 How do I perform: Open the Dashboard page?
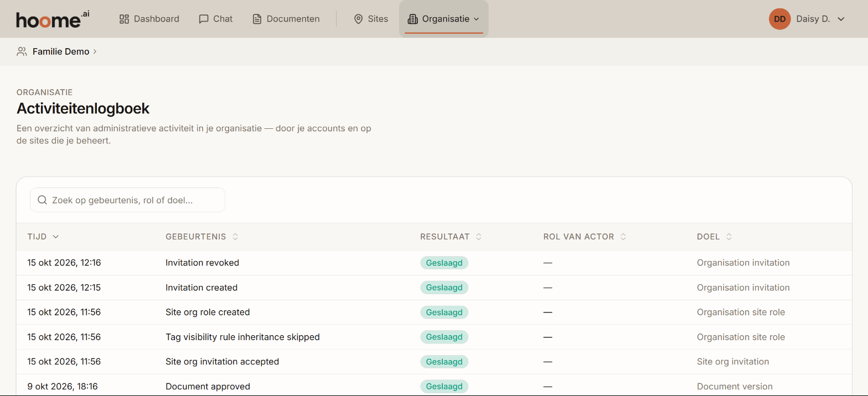click(x=149, y=19)
